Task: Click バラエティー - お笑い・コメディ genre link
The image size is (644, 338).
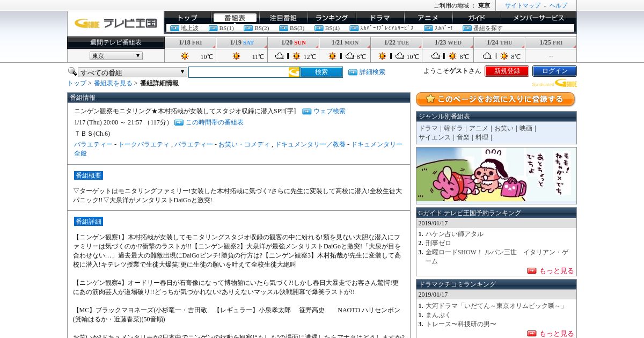Action: (x=222, y=144)
